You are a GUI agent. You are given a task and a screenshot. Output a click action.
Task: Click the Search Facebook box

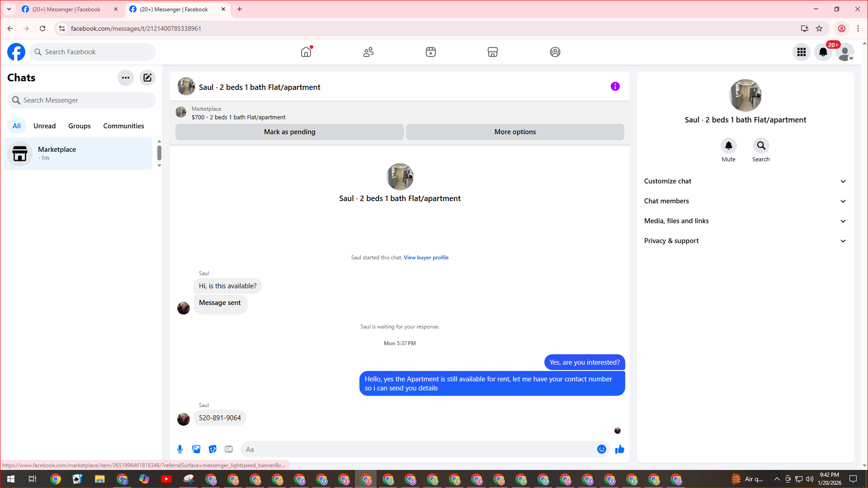coord(93,52)
